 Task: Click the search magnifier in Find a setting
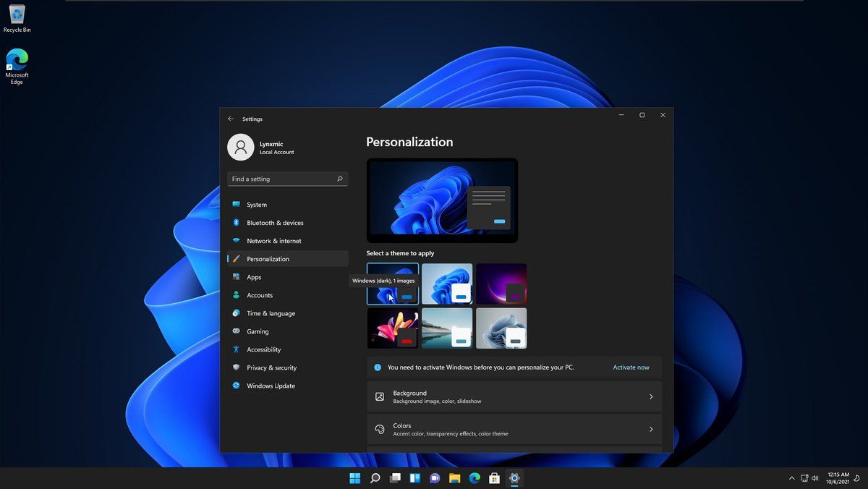(x=339, y=179)
